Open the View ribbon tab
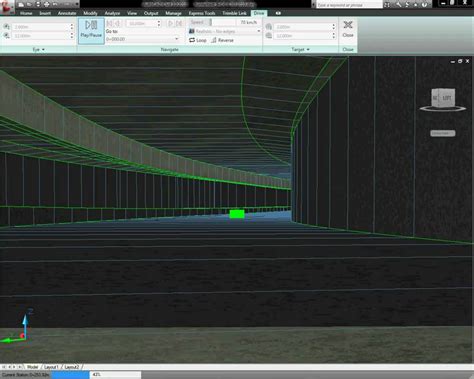This screenshot has height=379, width=474. [x=132, y=13]
